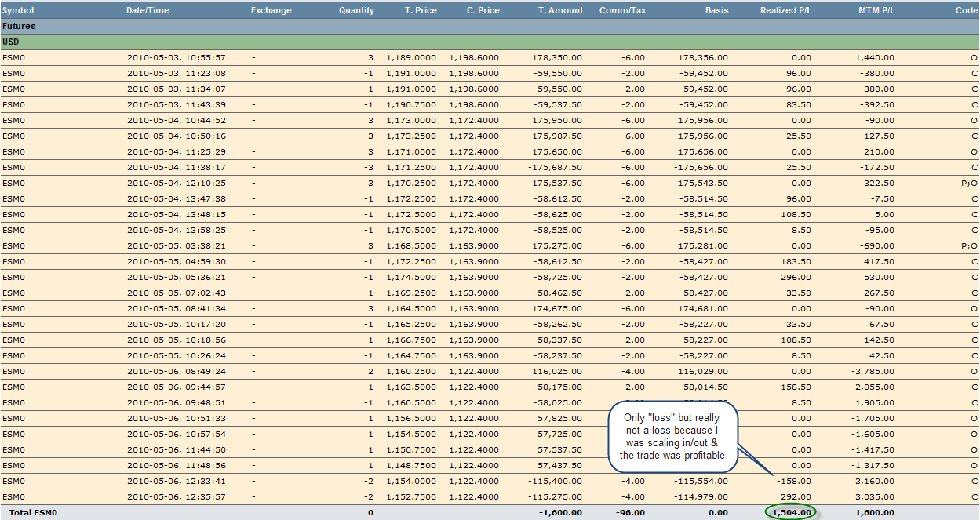Click the Comm/Tax column header
Image resolution: width=980 pixels, height=520 pixels.
point(622,10)
